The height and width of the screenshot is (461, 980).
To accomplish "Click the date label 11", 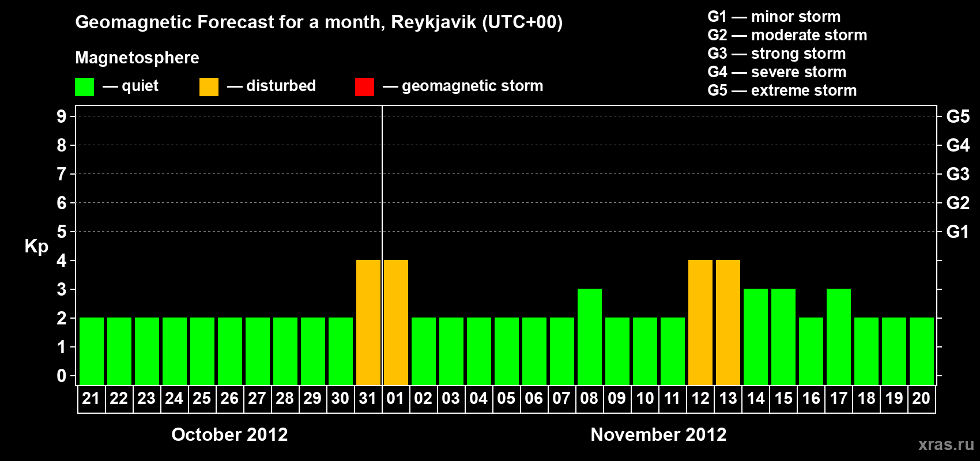I will tap(672, 399).
